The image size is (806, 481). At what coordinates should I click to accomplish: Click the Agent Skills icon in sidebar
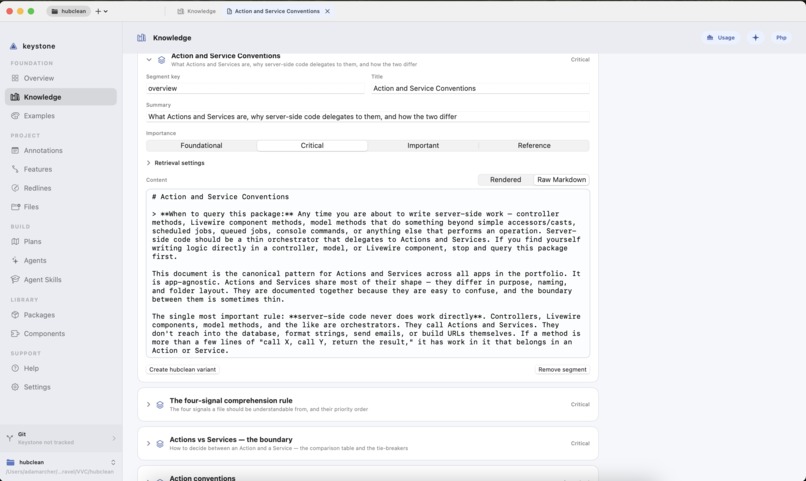click(x=15, y=280)
